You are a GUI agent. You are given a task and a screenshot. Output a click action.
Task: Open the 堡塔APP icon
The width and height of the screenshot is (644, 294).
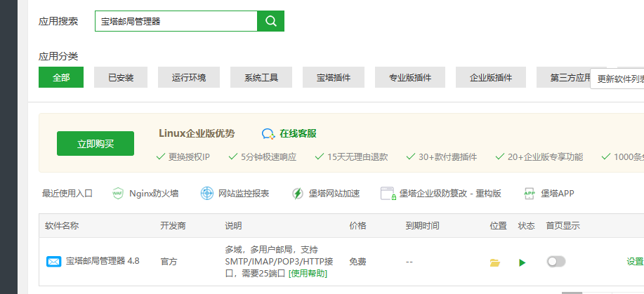click(x=530, y=194)
